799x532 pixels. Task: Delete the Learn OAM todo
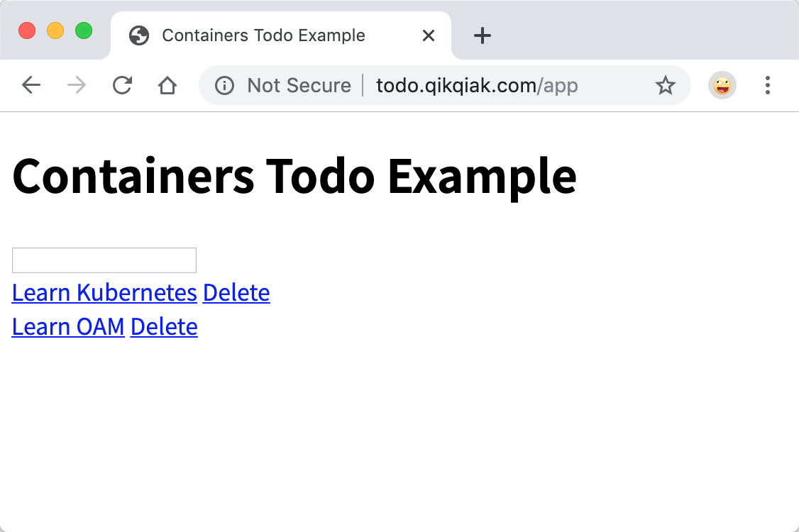click(x=164, y=326)
